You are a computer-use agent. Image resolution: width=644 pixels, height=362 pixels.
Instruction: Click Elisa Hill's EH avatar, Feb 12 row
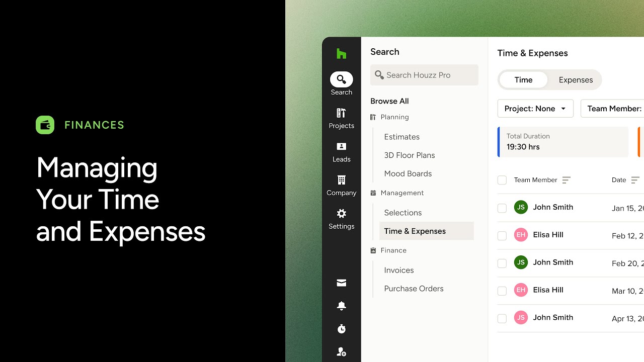tap(521, 235)
